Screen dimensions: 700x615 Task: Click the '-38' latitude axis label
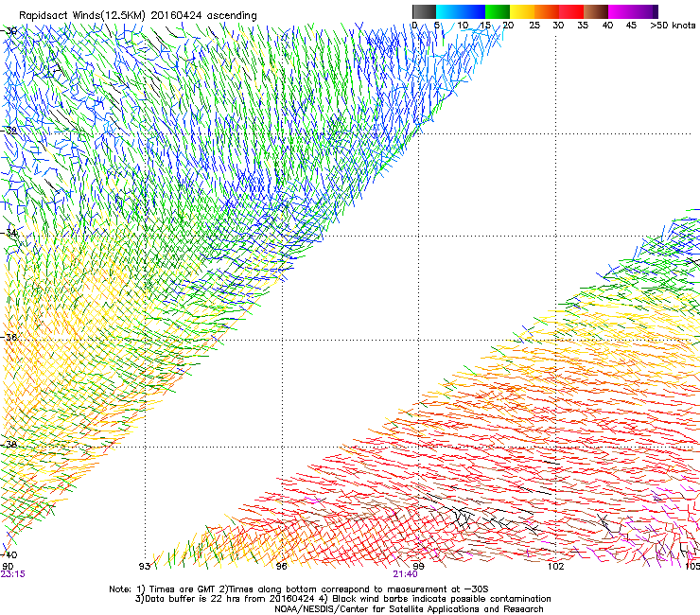click(9, 445)
